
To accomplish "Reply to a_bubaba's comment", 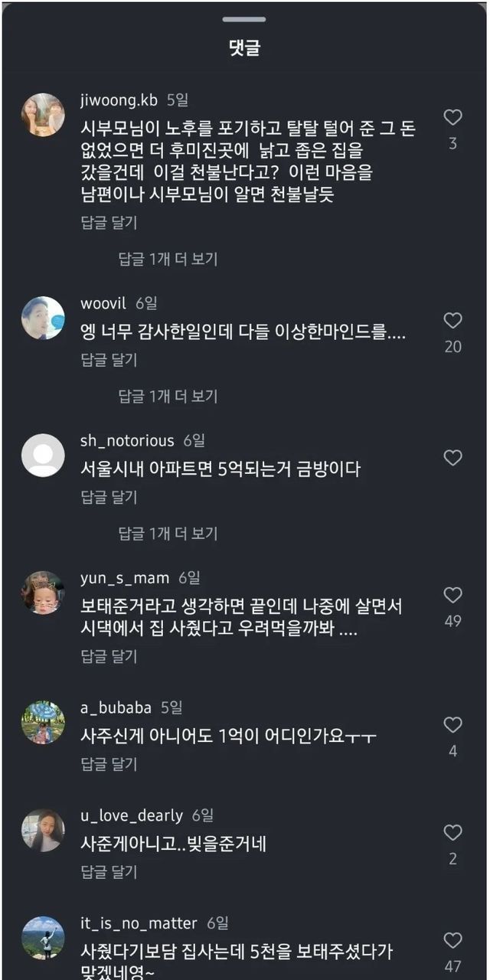I will pyautogui.click(x=109, y=763).
